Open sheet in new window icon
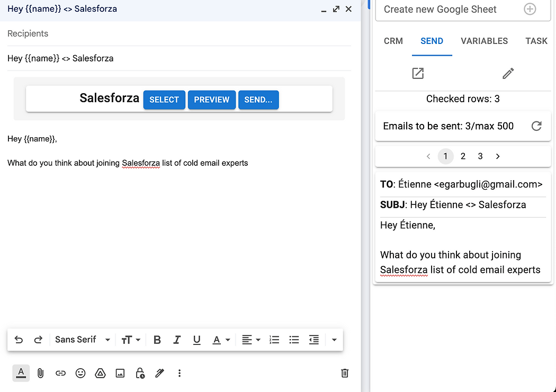556x392 pixels. [x=418, y=74]
